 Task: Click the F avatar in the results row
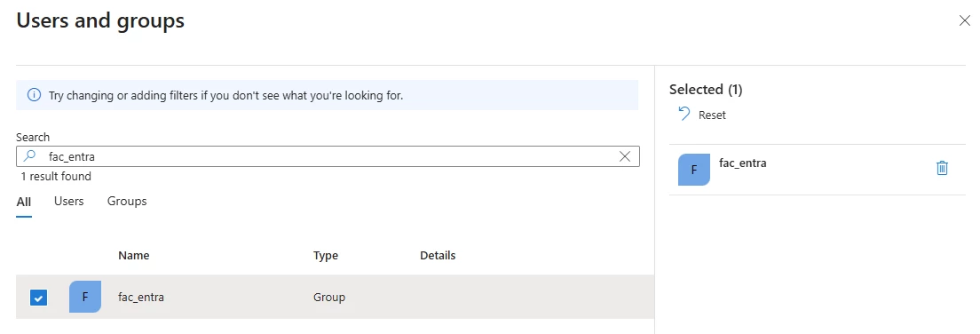point(85,297)
